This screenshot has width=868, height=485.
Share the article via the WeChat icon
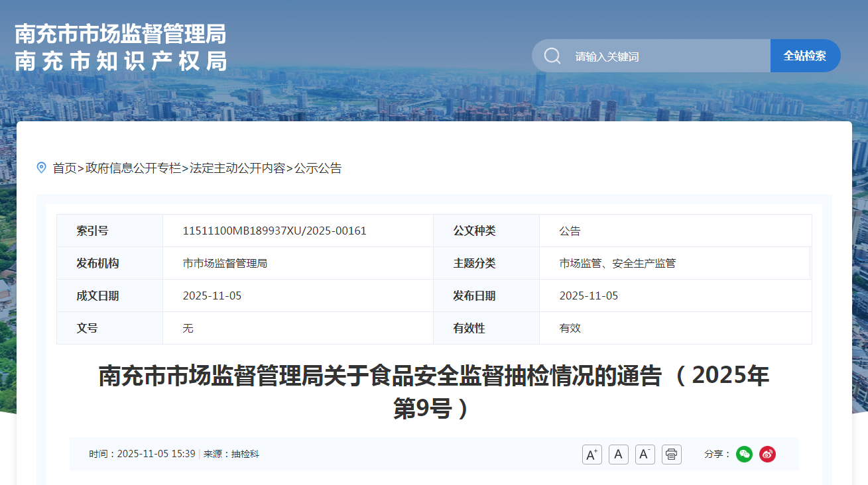pos(744,454)
